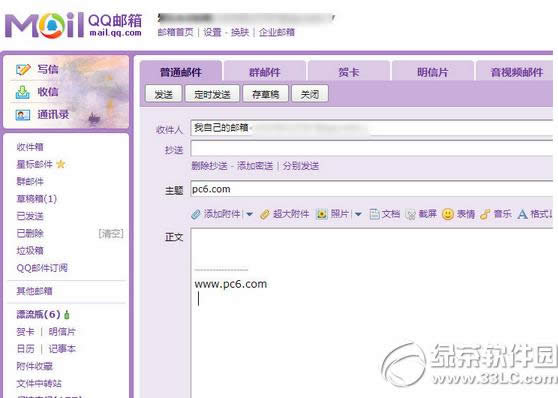Click the receive mail (收信) download icon
Screen dimensions: 558x398
pos(23,92)
